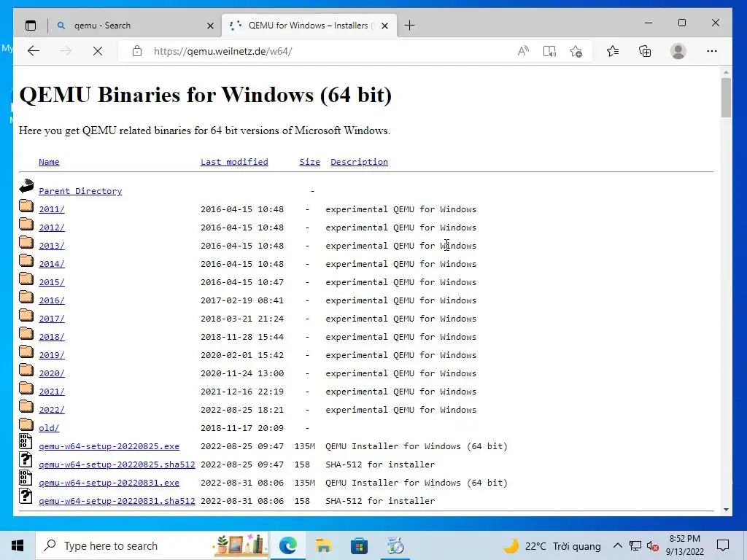
Task: Download qemu-w64-setup-20220825.exe
Action: click(x=109, y=446)
